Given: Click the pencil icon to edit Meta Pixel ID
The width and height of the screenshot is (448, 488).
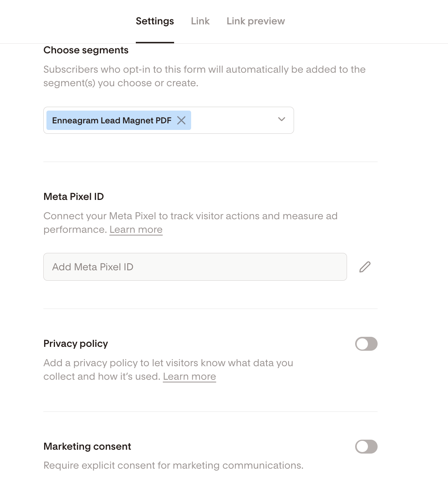Looking at the screenshot, I should pos(365,267).
